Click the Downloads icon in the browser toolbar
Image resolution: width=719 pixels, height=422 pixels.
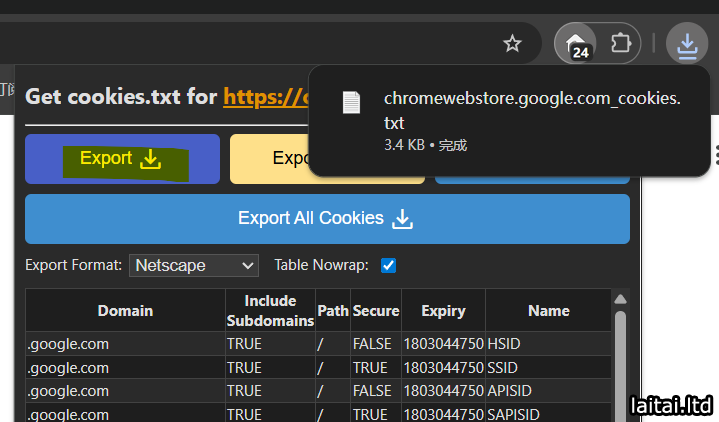click(686, 44)
